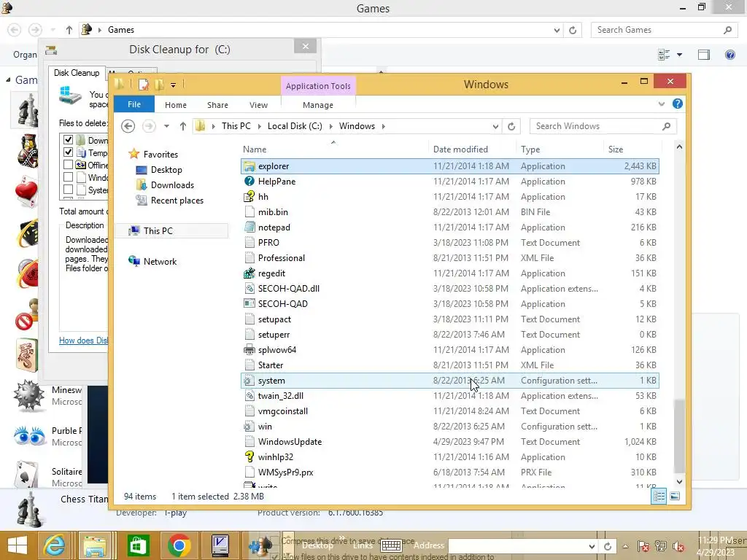
Task: Click the Properties icon in quick access toolbar
Action: [143, 85]
